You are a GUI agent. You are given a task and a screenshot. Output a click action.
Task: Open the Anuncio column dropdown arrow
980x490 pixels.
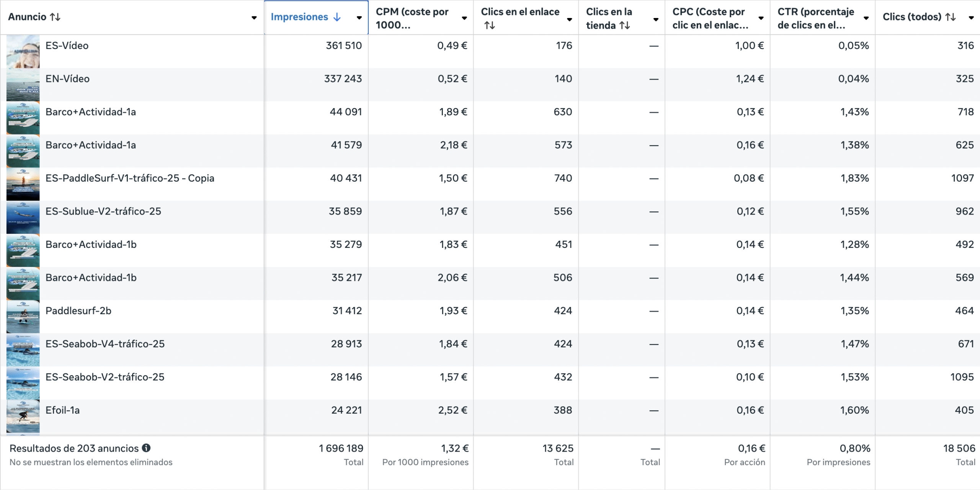pyautogui.click(x=254, y=18)
